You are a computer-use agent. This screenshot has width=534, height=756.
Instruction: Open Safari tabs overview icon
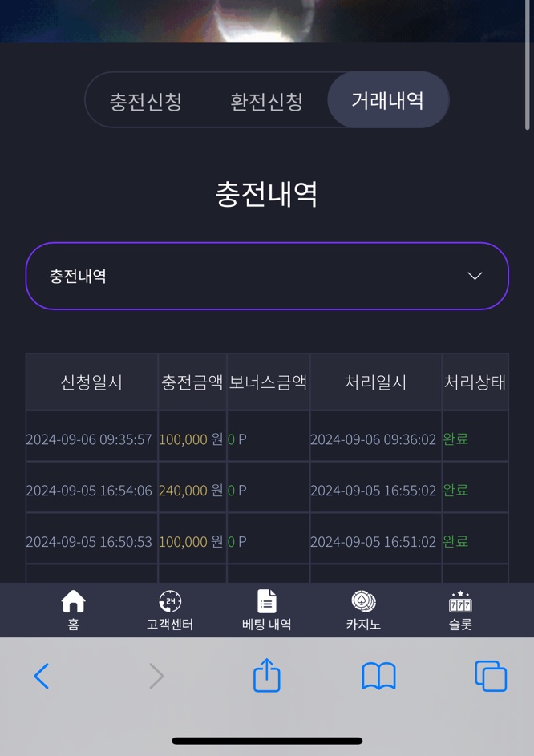click(x=491, y=676)
